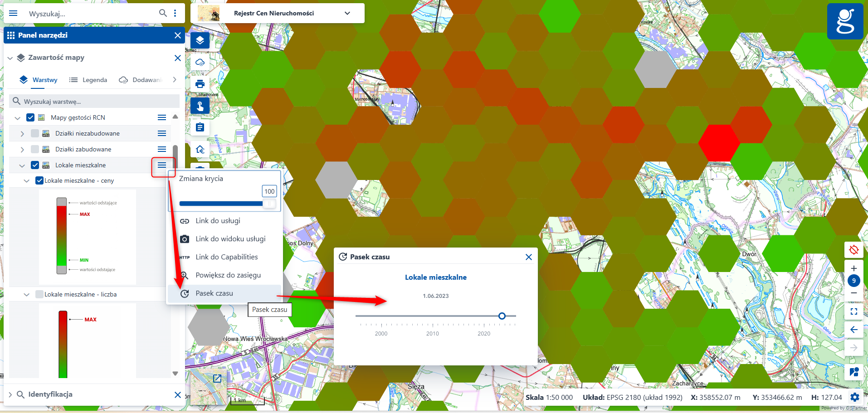Enable Działki niezabudowane layer checkbox
This screenshot has height=413, width=868.
[35, 133]
